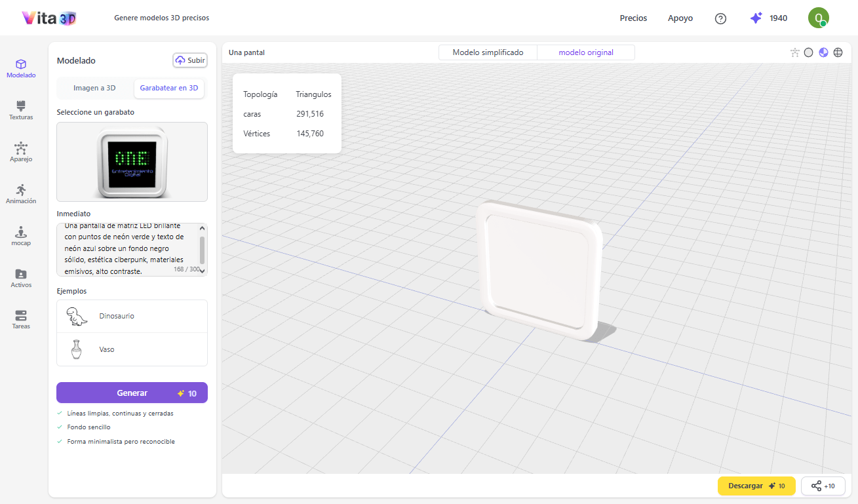Image resolution: width=858 pixels, height=504 pixels.
Task: Switch to plain solid shading view
Action: point(809,52)
